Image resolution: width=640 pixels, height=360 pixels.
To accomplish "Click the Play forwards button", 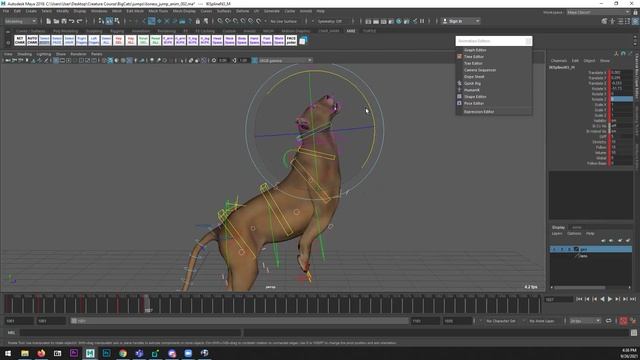I will point(610,299).
